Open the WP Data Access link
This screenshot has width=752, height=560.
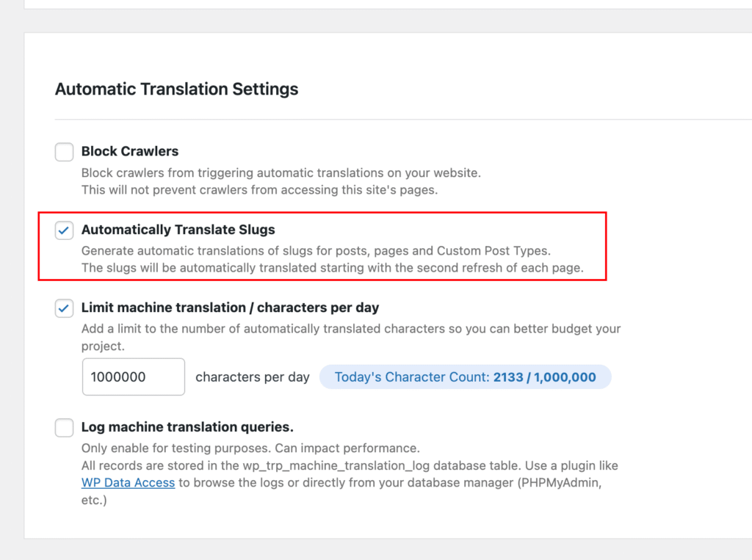(128, 483)
